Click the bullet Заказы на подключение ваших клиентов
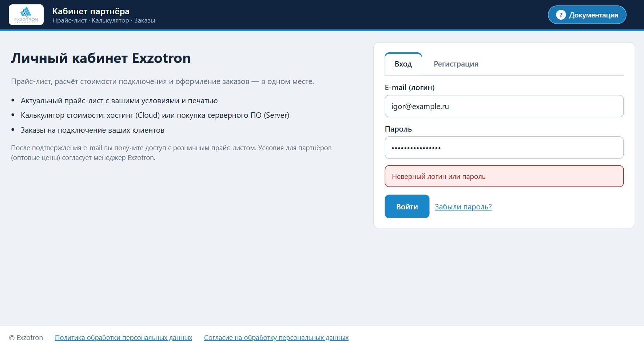This screenshot has height=349, width=644. pos(92,130)
